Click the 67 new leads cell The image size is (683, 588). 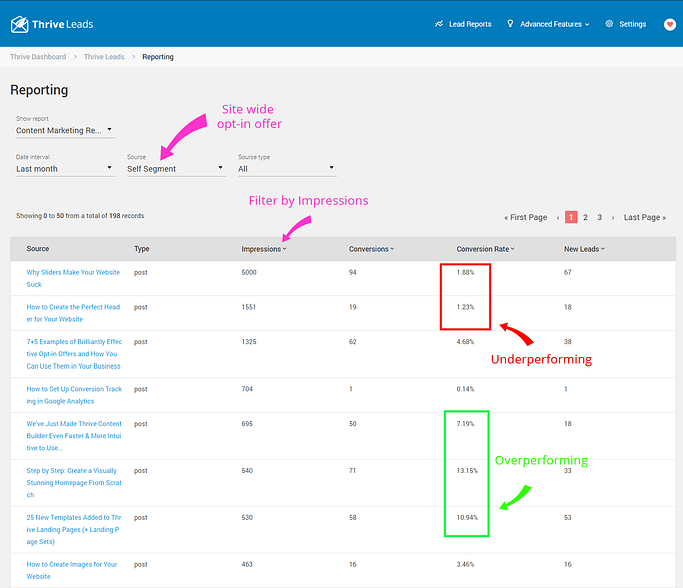coord(568,272)
